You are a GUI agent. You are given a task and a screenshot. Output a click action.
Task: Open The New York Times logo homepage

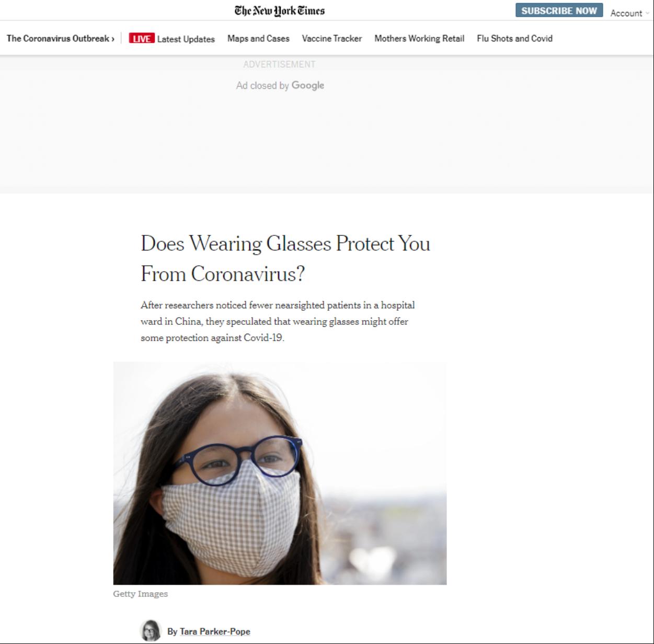coord(280,10)
